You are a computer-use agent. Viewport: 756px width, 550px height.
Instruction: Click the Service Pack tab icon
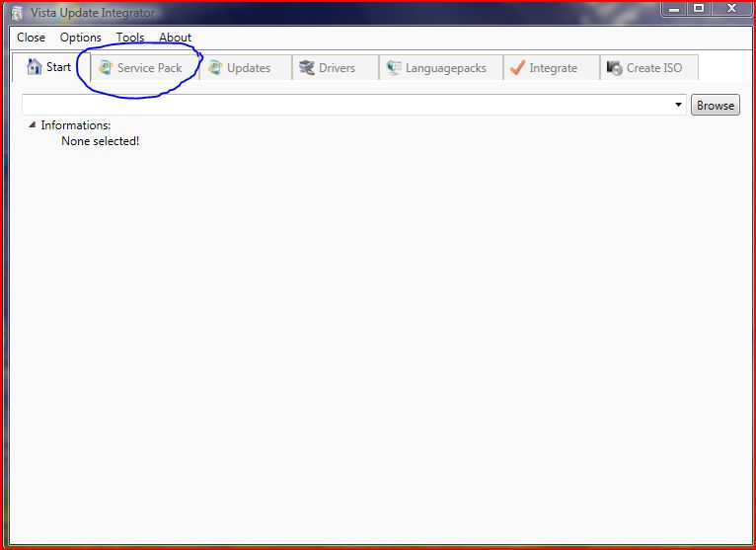pos(105,68)
